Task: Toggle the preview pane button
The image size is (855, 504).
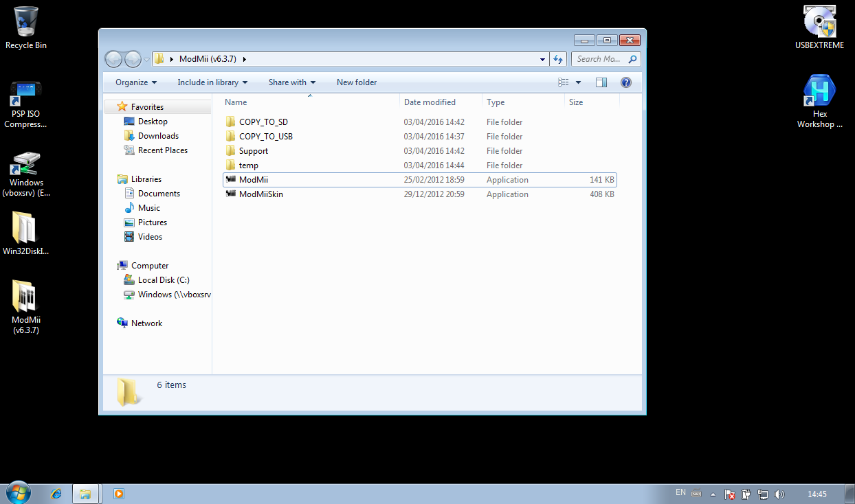Action: click(601, 82)
